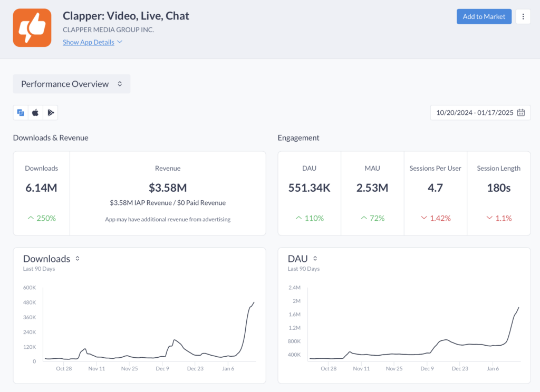This screenshot has width=540, height=392.
Task: Open the Downloads chart metric selector
Action: (78, 259)
